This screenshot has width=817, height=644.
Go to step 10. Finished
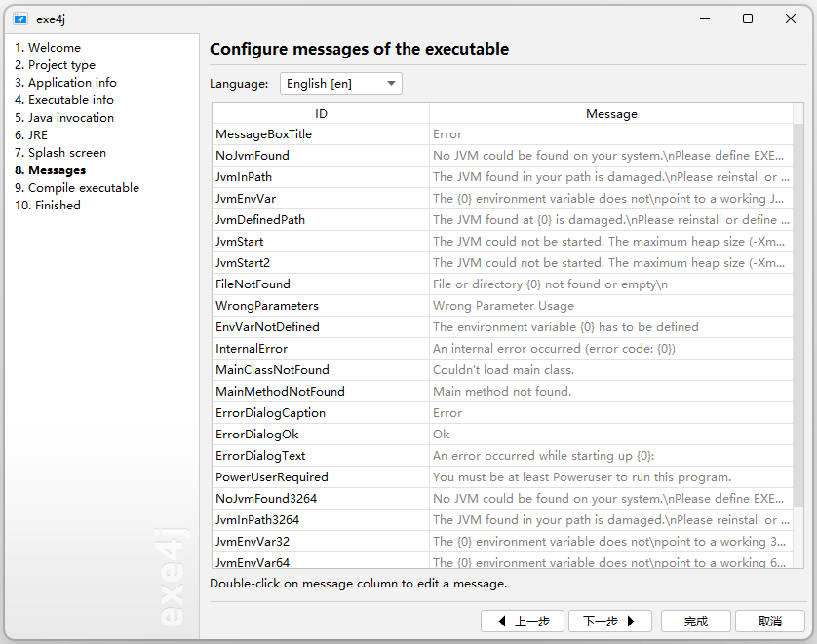coord(48,206)
